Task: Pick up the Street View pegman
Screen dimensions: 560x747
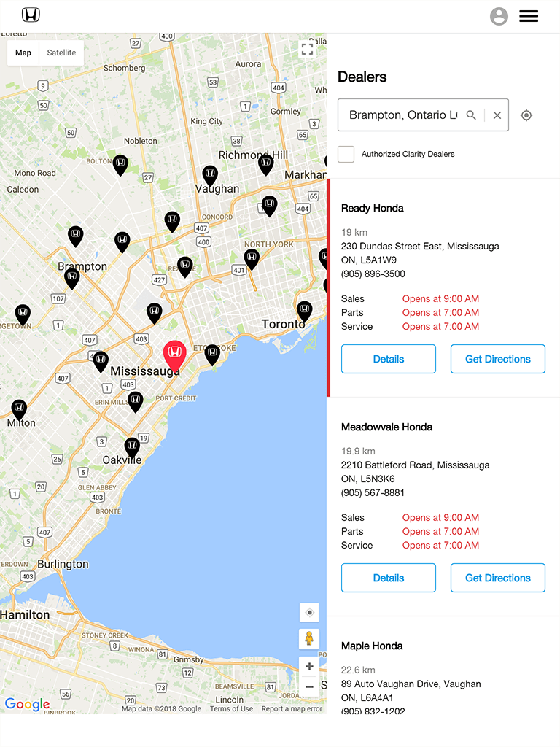Action: (x=309, y=638)
